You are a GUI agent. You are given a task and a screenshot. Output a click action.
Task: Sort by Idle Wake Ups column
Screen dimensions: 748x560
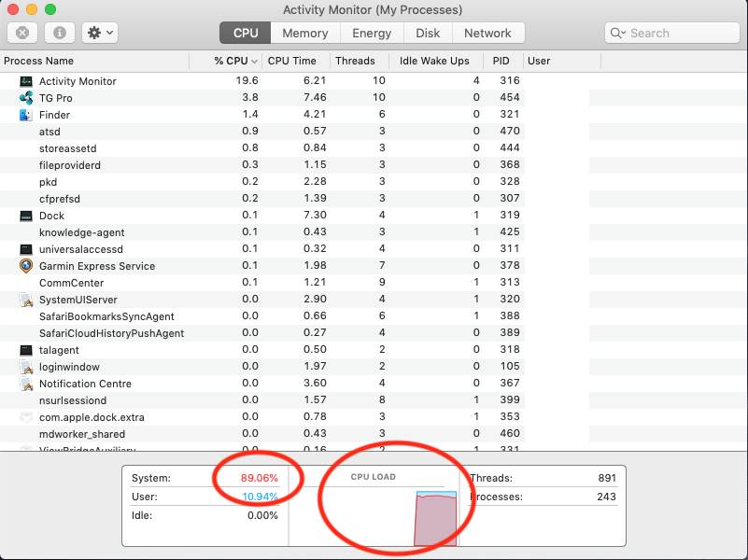pos(435,61)
